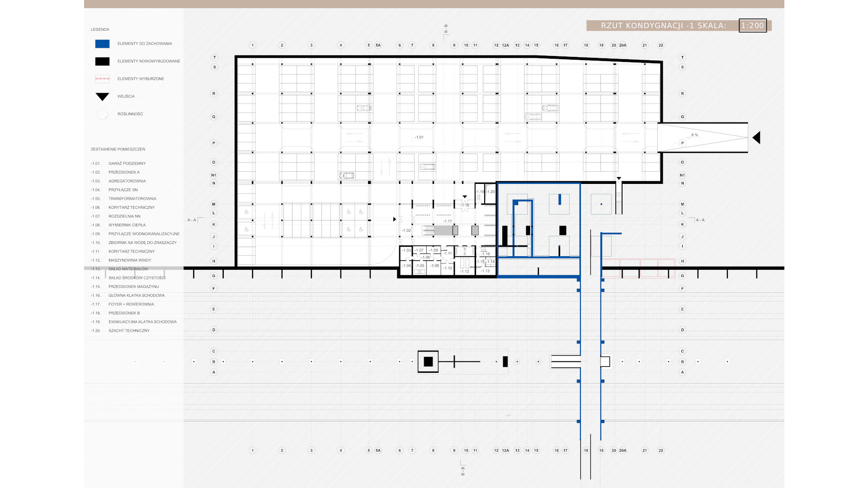Click the '-1.02' vestibule label on plan
This screenshot has width=868, height=488.
[x=406, y=230]
